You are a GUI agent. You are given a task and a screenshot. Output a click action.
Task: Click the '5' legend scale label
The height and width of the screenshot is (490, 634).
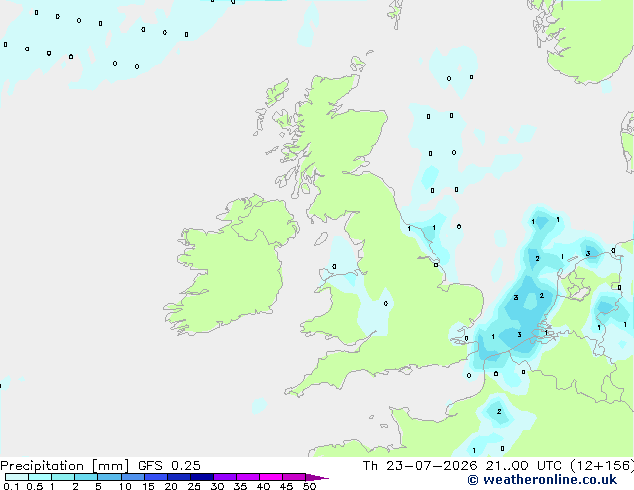click(98, 486)
